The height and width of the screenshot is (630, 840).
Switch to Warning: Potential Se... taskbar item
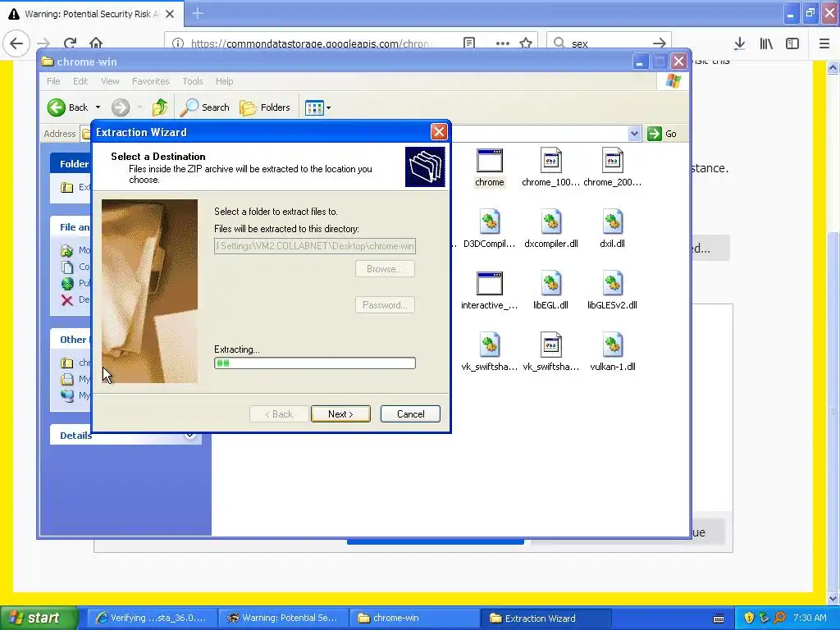click(x=283, y=619)
